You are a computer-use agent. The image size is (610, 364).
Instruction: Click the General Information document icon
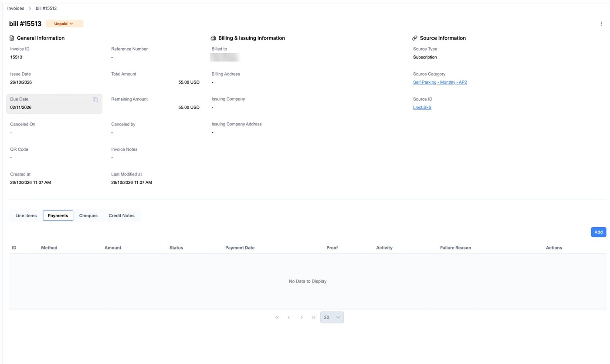click(x=12, y=38)
